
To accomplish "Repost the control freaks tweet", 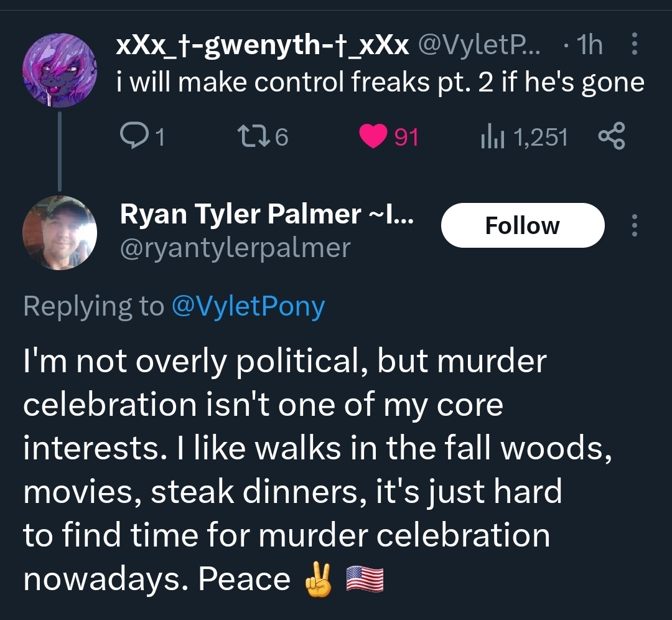I will point(252,137).
